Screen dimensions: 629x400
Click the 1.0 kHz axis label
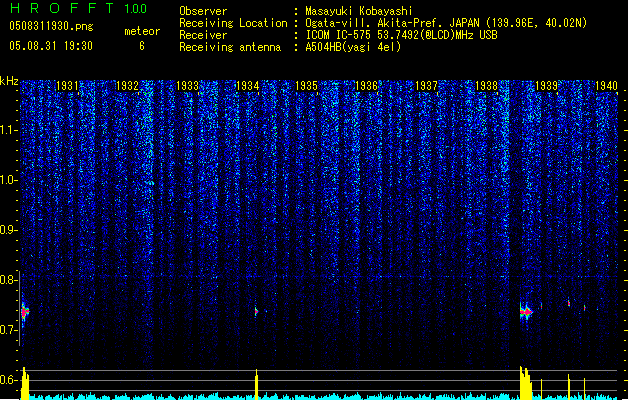[7, 180]
